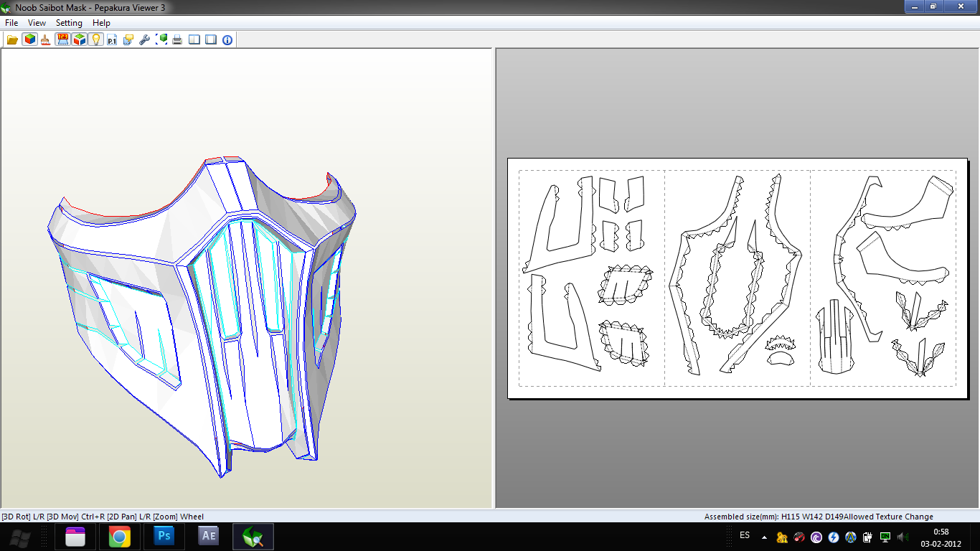Click the 3D Rot controls hint text

click(x=103, y=517)
